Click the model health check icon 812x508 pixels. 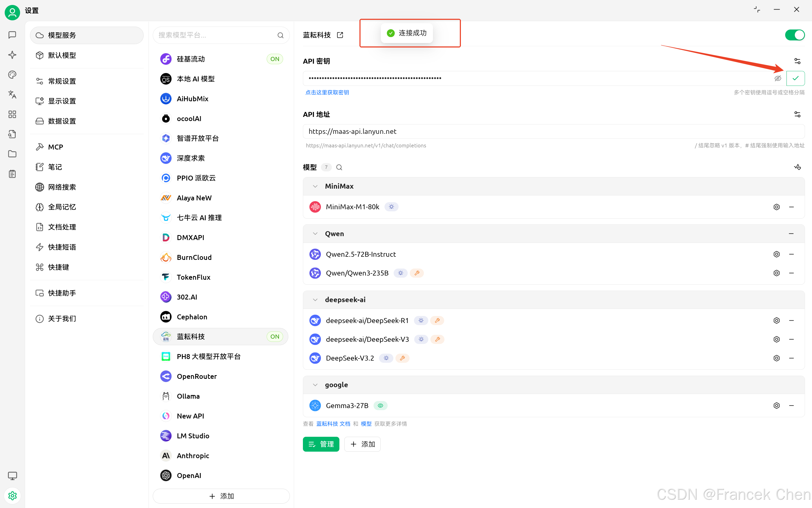coord(797,167)
